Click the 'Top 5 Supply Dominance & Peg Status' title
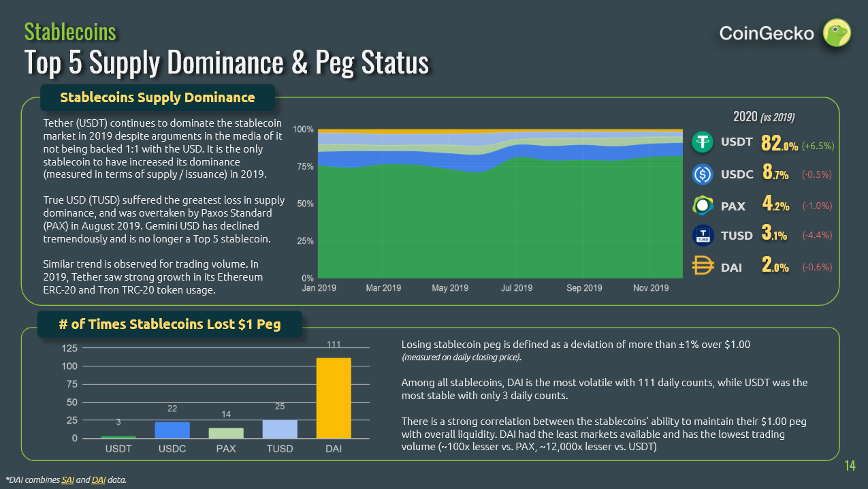Viewport: 868px width, 489px height. tap(227, 63)
